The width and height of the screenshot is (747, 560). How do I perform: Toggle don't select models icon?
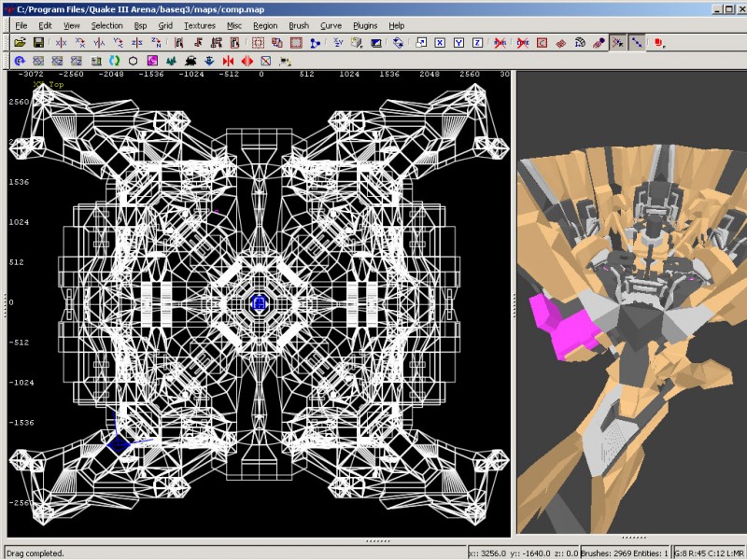click(500, 43)
